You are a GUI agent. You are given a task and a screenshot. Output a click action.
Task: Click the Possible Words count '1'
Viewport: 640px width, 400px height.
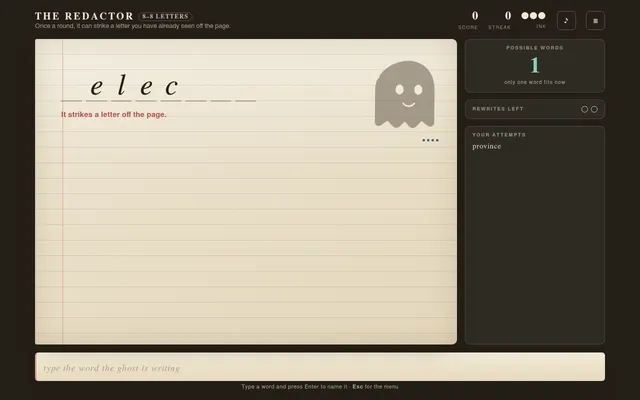(x=535, y=65)
